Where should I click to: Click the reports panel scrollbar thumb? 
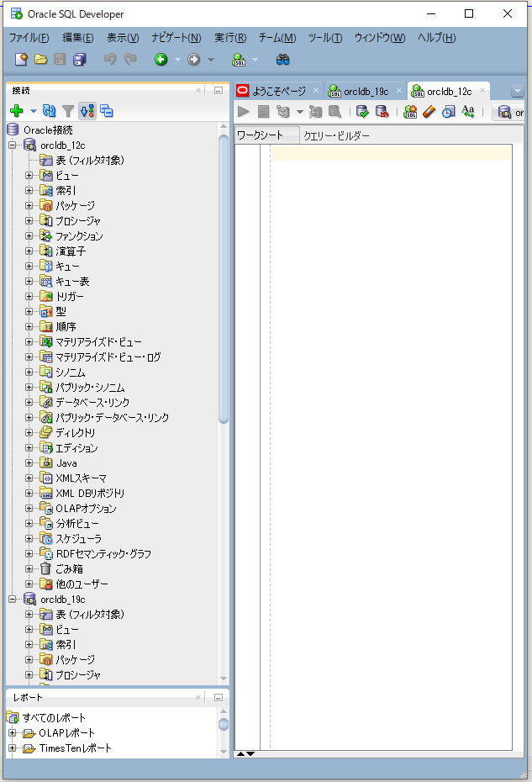tap(224, 724)
